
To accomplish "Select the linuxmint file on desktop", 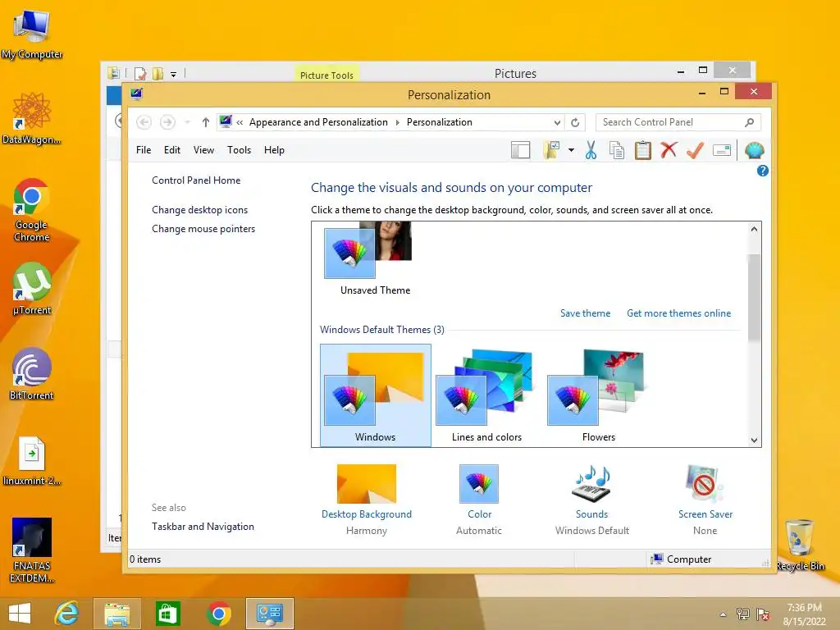I will pyautogui.click(x=32, y=461).
